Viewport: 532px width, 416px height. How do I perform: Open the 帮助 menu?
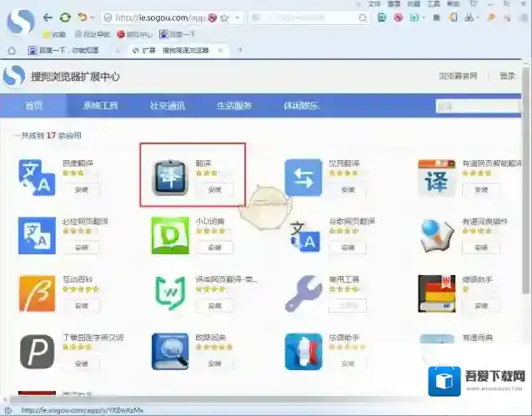(x=454, y=3)
